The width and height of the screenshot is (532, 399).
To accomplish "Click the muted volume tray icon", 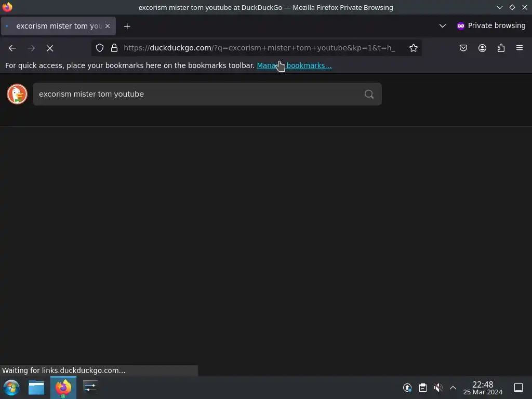I will tap(438, 388).
